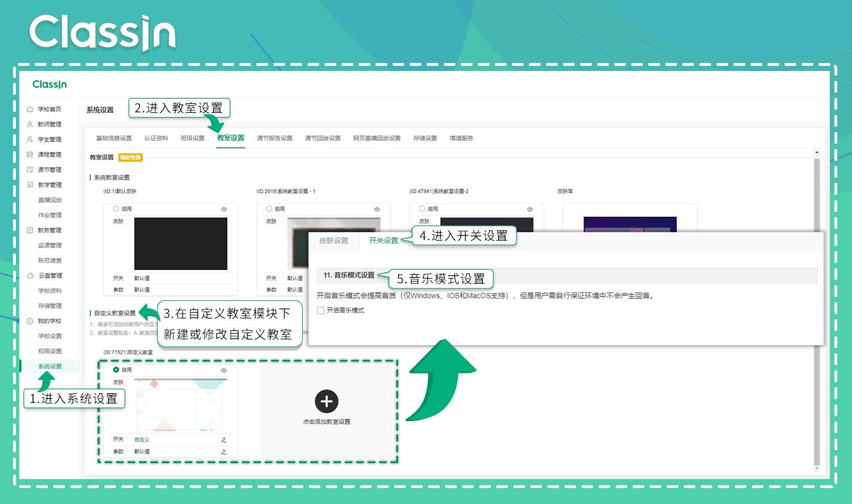This screenshot has width=852, height=504.
Task: Select 系统设置 in the sidebar
Action: coord(50,366)
